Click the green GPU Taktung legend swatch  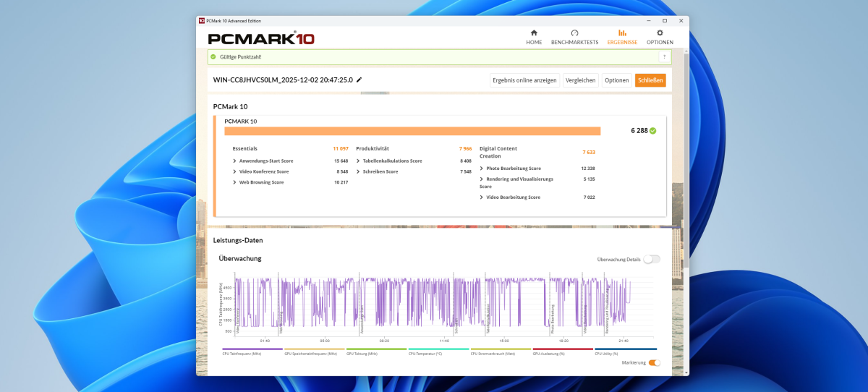click(x=376, y=349)
